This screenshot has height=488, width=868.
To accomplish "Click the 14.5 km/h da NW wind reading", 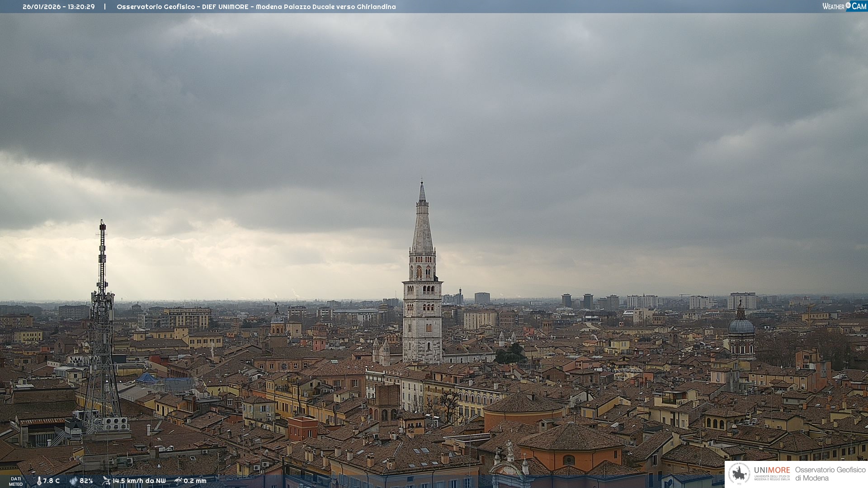I will (x=139, y=481).
